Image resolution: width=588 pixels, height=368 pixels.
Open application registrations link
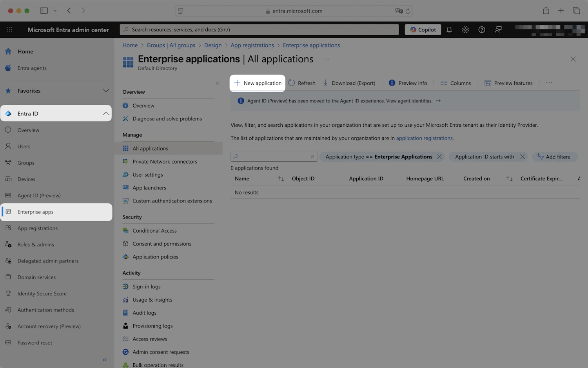coord(424,138)
